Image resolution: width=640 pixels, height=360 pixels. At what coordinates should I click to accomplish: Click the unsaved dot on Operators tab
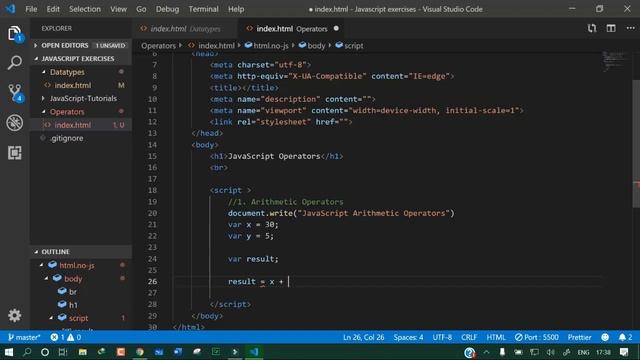pos(336,29)
